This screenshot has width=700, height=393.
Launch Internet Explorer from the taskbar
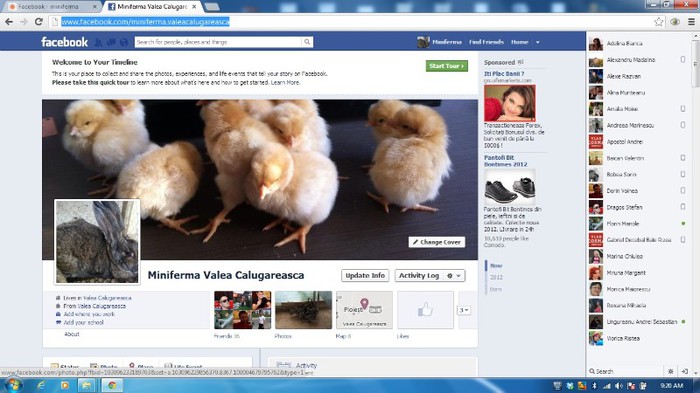tap(41, 385)
